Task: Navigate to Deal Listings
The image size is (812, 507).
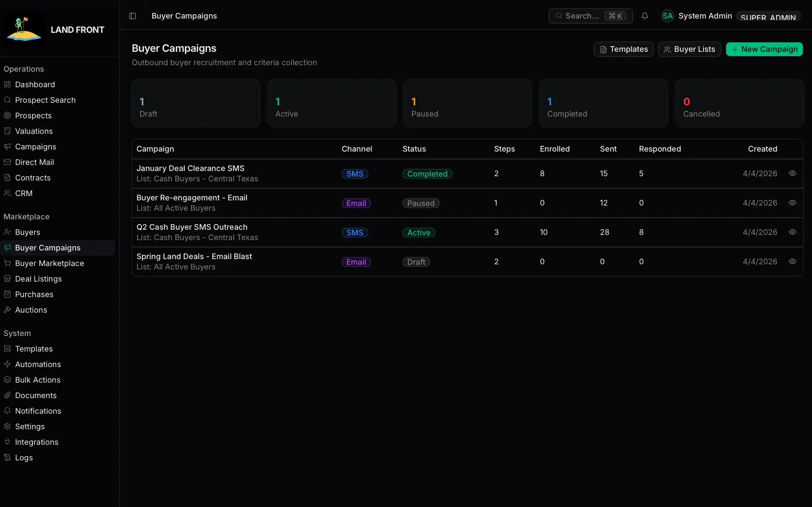Action: pos(57,279)
